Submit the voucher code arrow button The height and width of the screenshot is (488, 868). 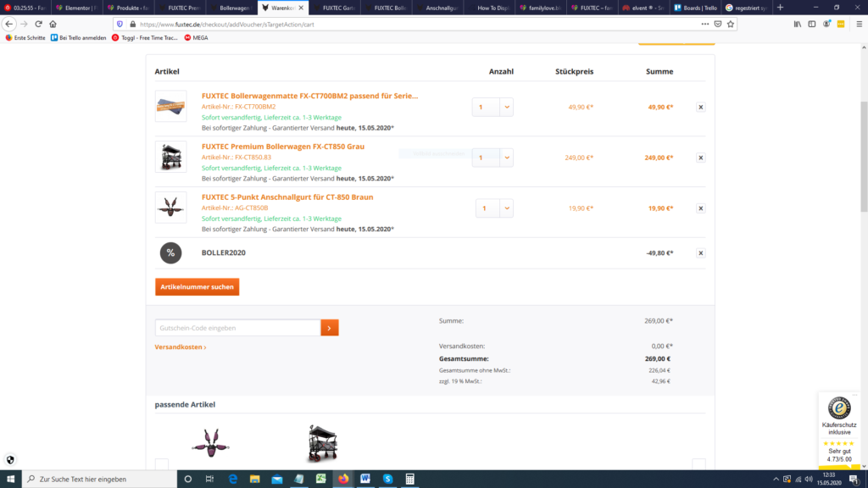[330, 328]
